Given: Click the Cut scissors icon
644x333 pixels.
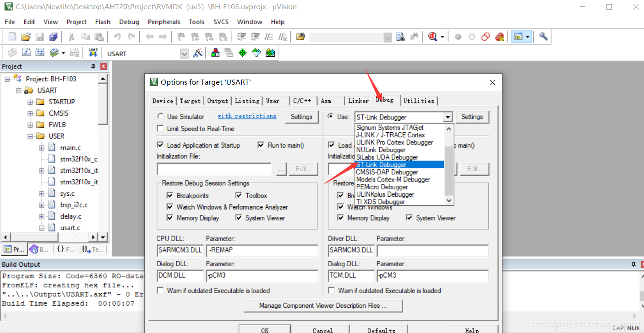Looking at the screenshot, I should coord(71,37).
